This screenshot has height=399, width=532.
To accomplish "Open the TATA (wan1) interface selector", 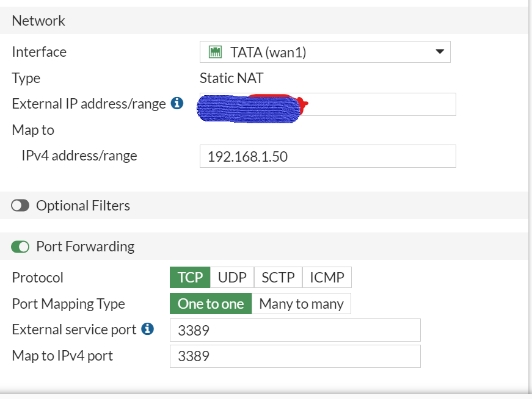I will tap(325, 52).
